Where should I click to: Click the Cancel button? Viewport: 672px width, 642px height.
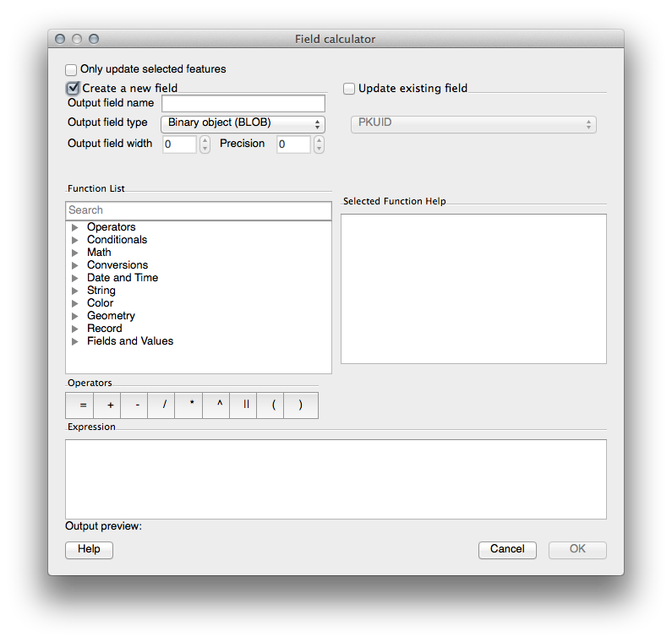point(507,549)
